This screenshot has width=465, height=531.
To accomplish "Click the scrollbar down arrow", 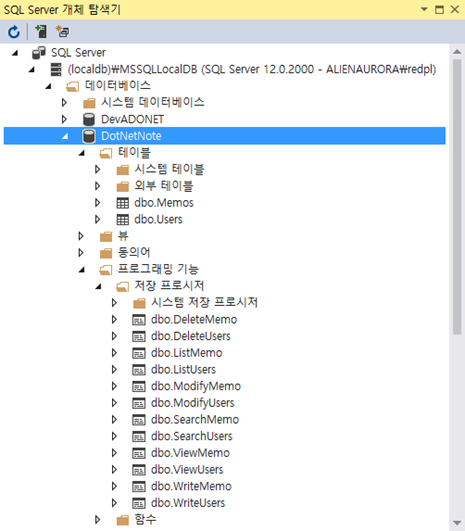I will click(457, 523).
